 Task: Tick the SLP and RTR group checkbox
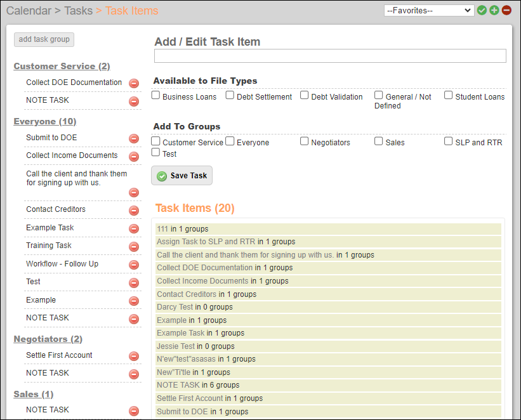448,141
